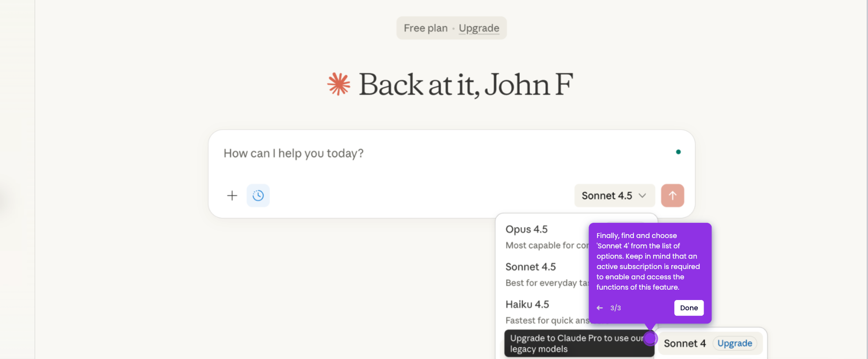Click the Free plan label
This screenshot has width=868, height=359.
[x=426, y=28]
